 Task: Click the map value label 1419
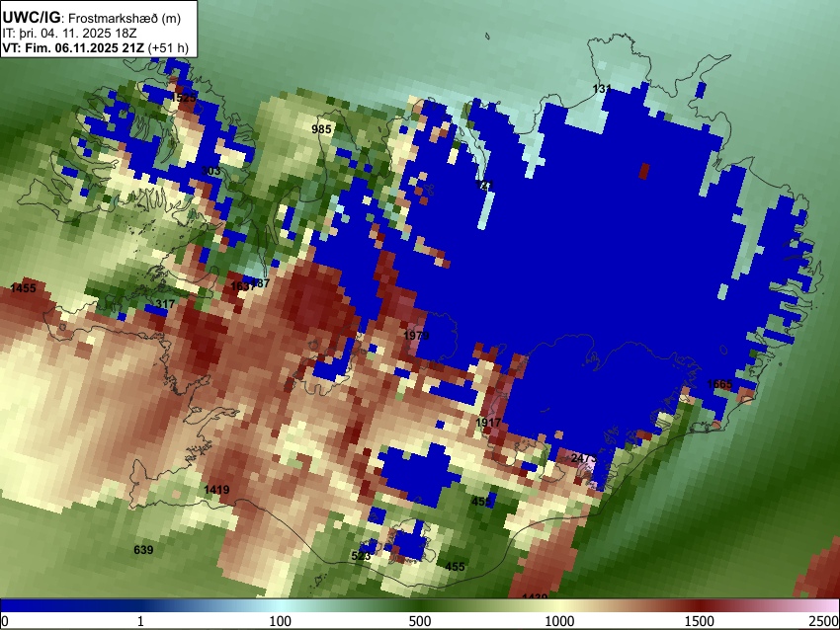(216, 489)
